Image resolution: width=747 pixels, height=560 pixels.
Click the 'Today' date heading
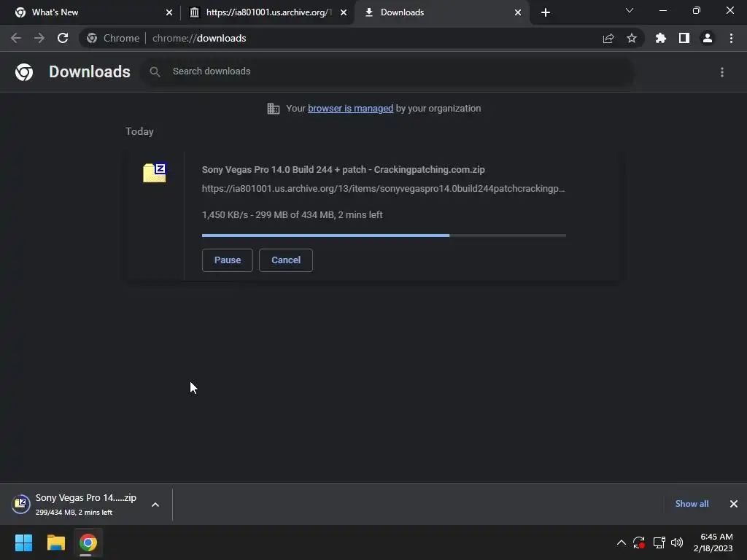point(139,131)
